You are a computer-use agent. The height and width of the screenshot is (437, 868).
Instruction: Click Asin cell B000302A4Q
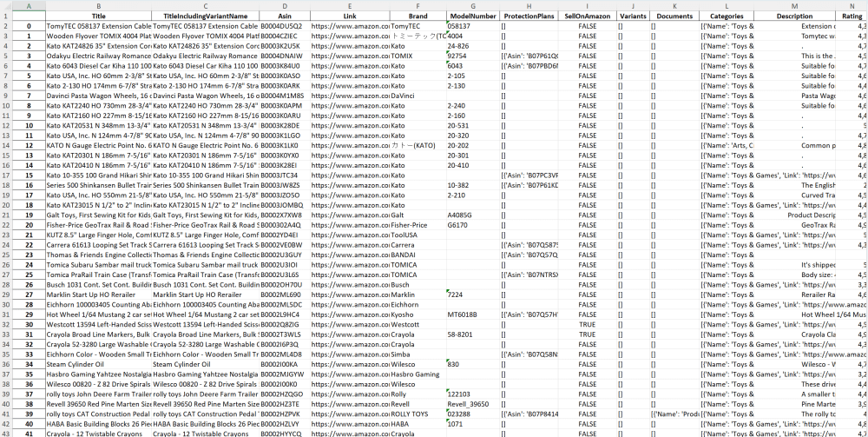click(285, 225)
